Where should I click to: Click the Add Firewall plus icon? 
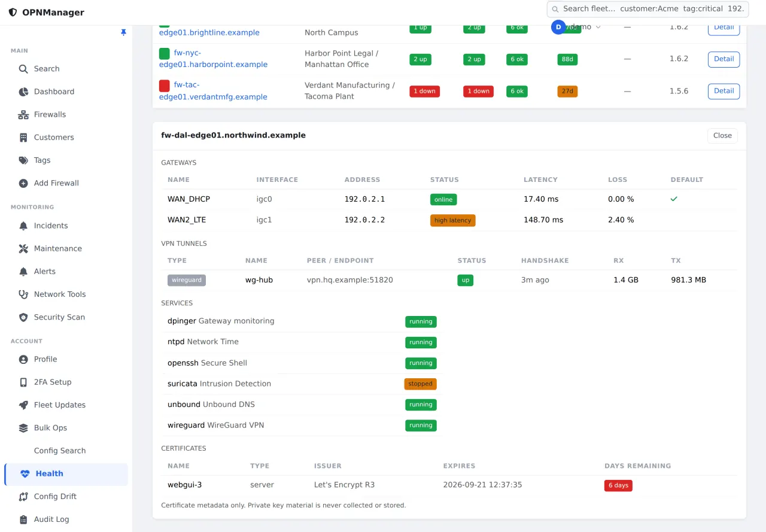(23, 183)
